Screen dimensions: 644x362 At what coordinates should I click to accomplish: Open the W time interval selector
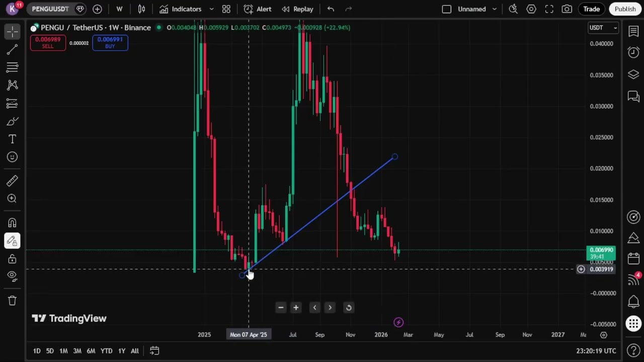pos(119,9)
